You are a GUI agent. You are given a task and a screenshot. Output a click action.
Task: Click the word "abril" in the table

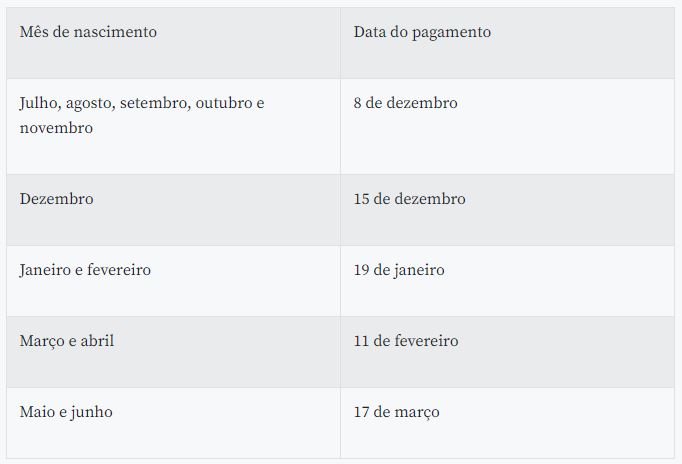coord(97,341)
